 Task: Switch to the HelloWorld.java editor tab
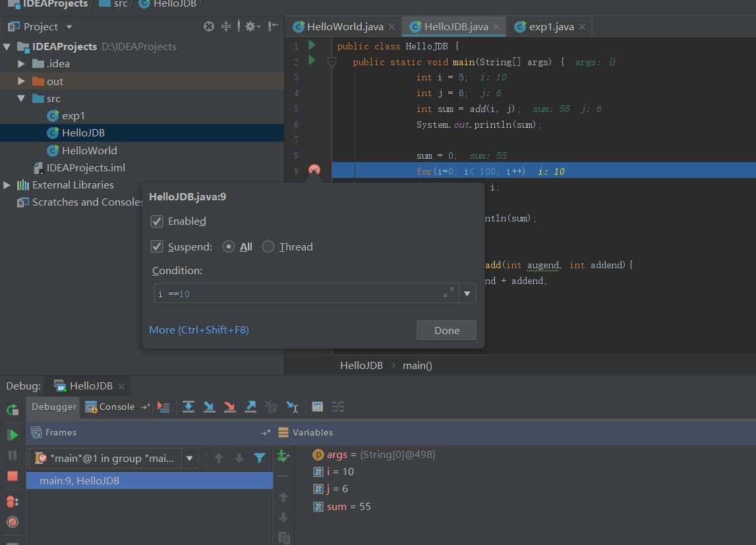[345, 27]
